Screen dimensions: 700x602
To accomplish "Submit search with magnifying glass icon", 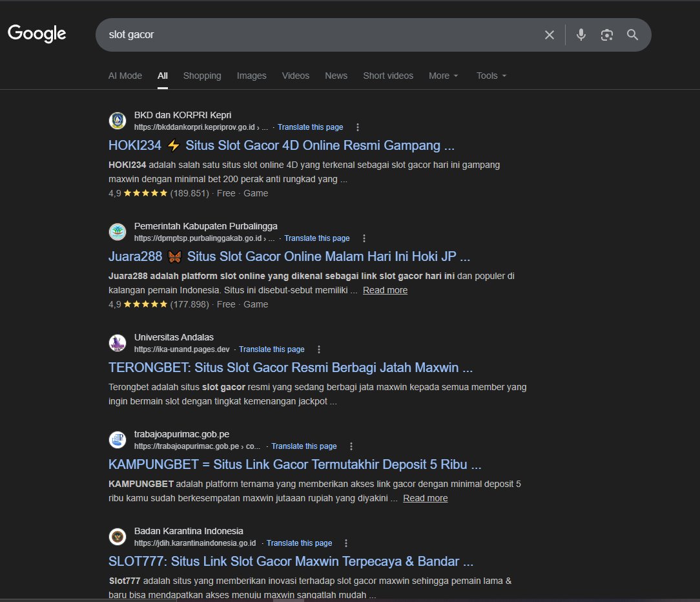I will click(632, 35).
